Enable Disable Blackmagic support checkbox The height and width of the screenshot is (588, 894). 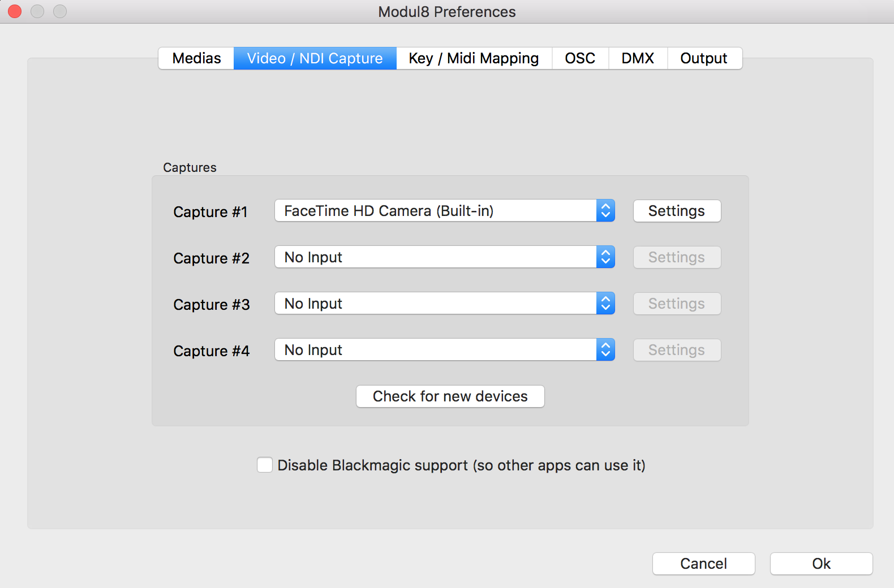click(x=265, y=465)
